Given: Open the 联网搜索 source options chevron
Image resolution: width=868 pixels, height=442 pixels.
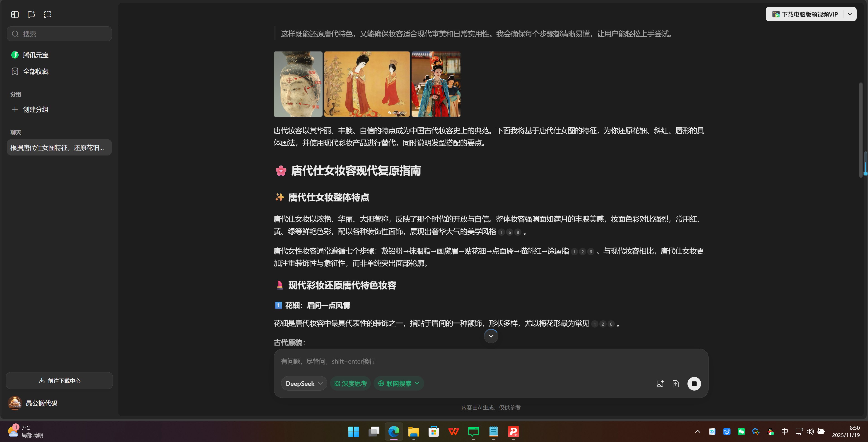Looking at the screenshot, I should pos(417,383).
